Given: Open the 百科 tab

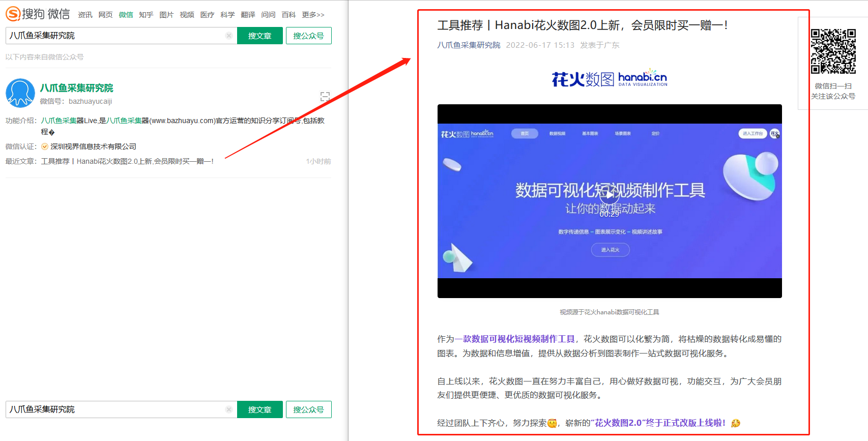Looking at the screenshot, I should pos(288,15).
